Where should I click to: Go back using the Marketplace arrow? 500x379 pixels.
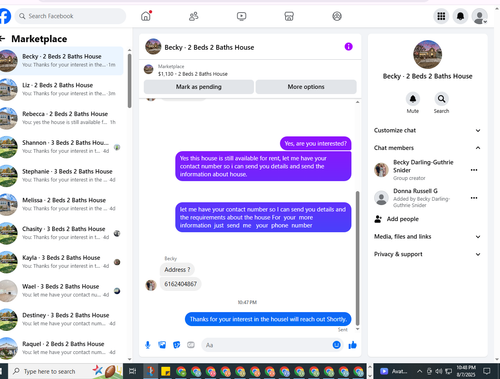click(3, 39)
